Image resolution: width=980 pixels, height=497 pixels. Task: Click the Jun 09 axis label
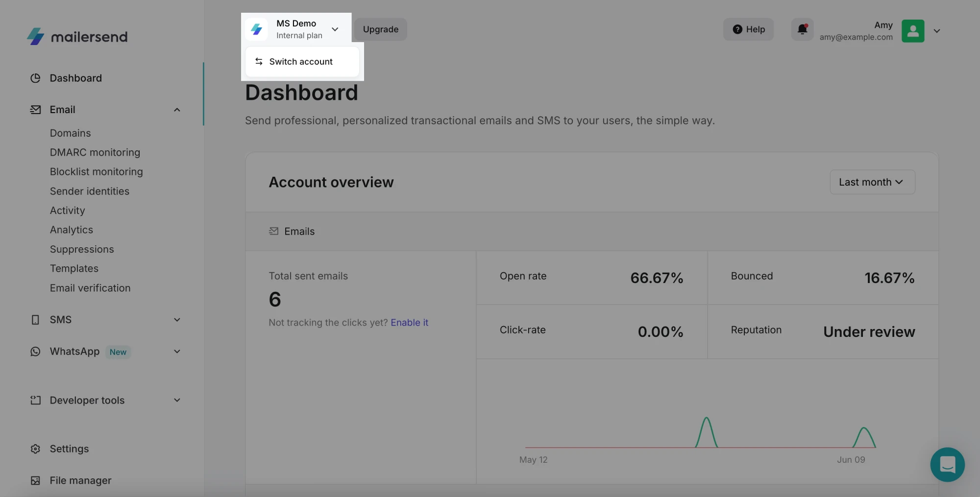pos(851,460)
